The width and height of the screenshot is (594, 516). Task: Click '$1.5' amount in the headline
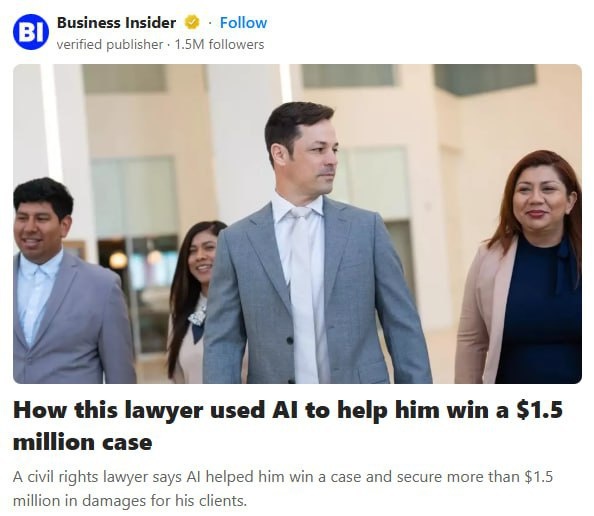(539, 410)
